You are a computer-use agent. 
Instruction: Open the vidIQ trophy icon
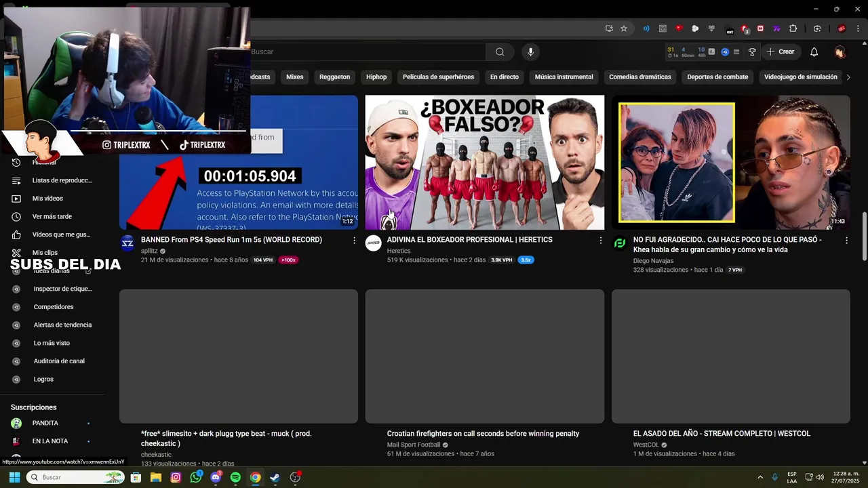click(x=752, y=52)
